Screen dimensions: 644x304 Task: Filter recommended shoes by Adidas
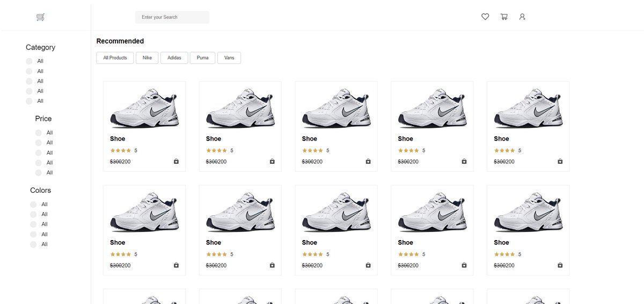pos(174,58)
